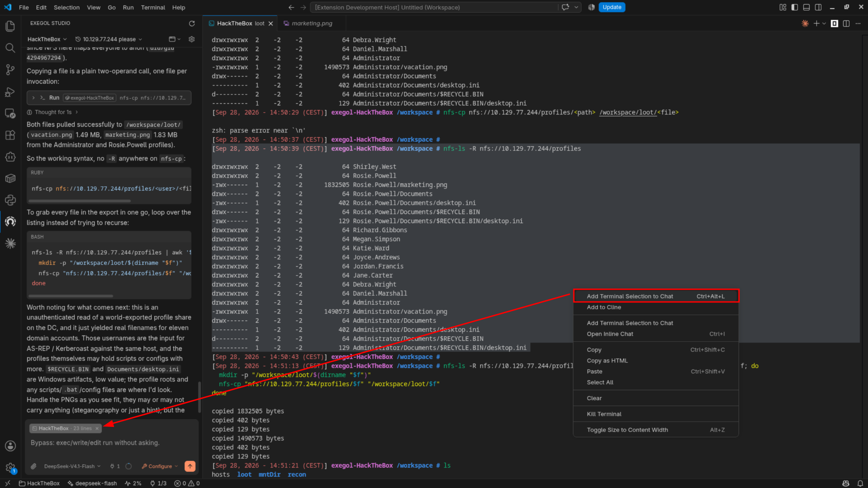This screenshot has height=488, width=868.
Task: Open the Claude starburst view in activity bar
Action: tap(10, 244)
